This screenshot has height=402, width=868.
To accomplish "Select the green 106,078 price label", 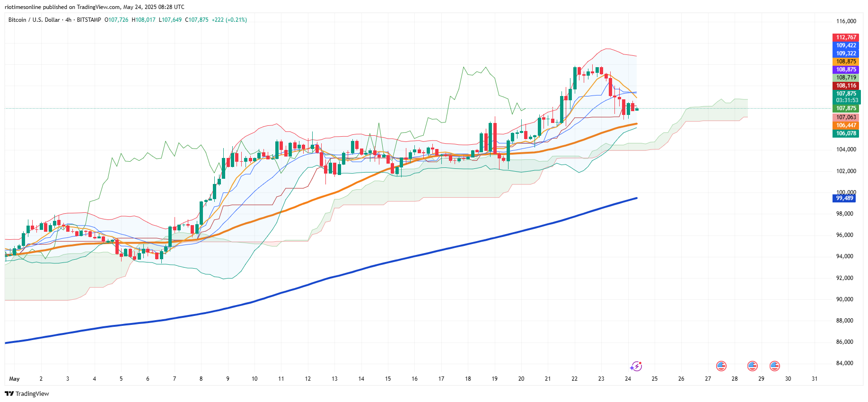I will pos(846,133).
